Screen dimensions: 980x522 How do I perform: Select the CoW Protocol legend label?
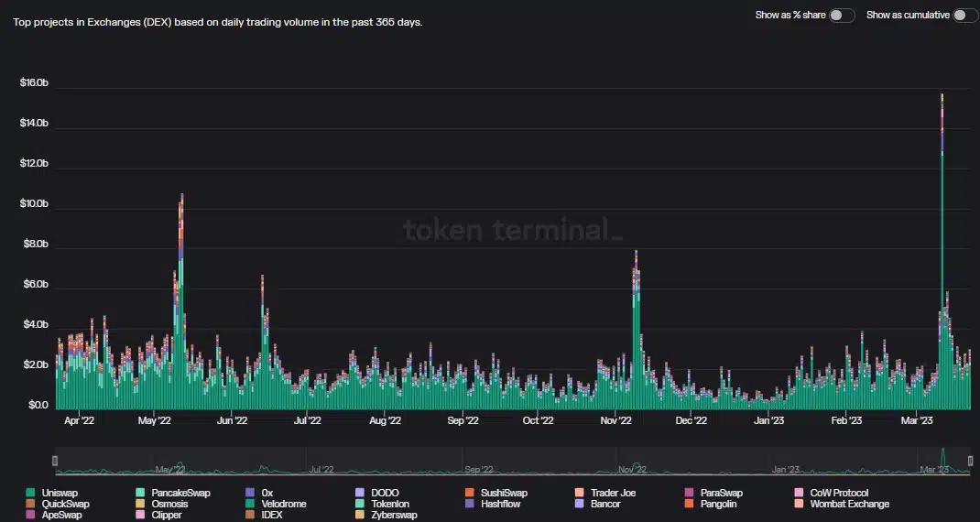pyautogui.click(x=839, y=493)
